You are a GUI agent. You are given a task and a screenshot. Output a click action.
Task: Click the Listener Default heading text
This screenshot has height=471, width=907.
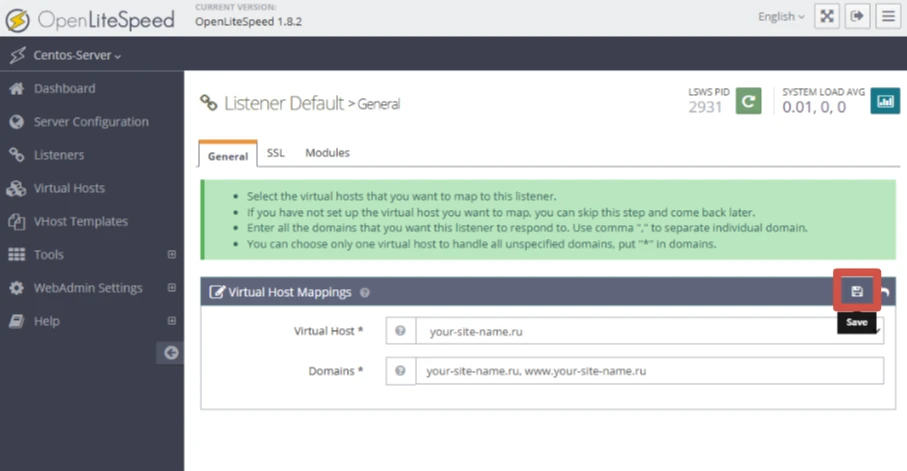tap(283, 103)
